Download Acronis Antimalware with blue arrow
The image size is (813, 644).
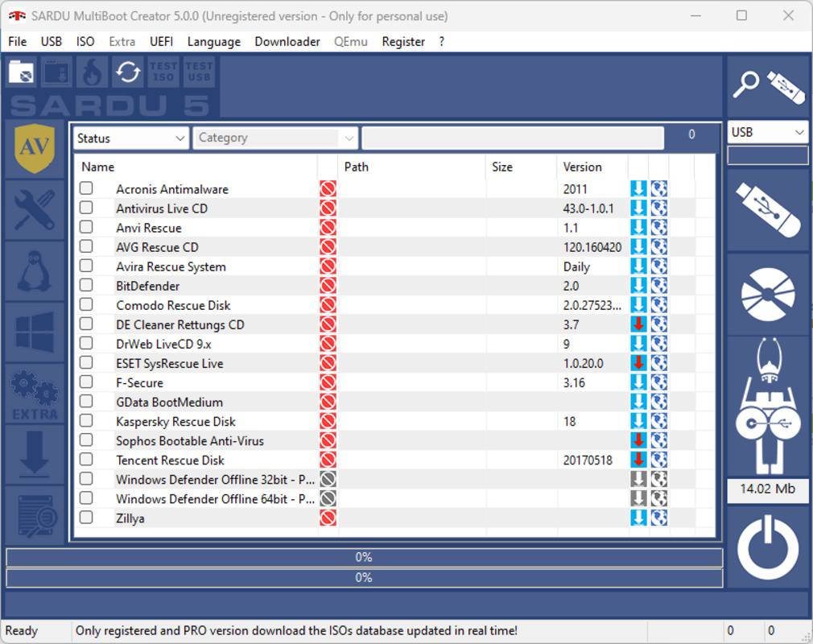[639, 188]
